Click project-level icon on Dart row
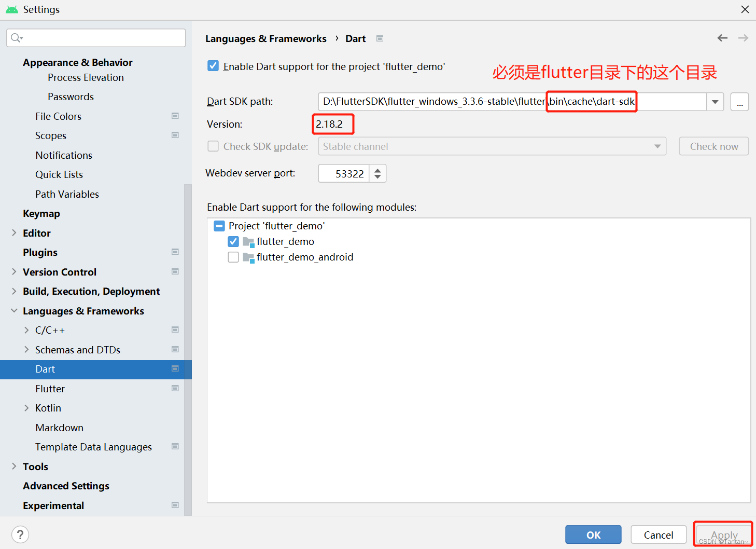This screenshot has width=756, height=549. point(175,368)
